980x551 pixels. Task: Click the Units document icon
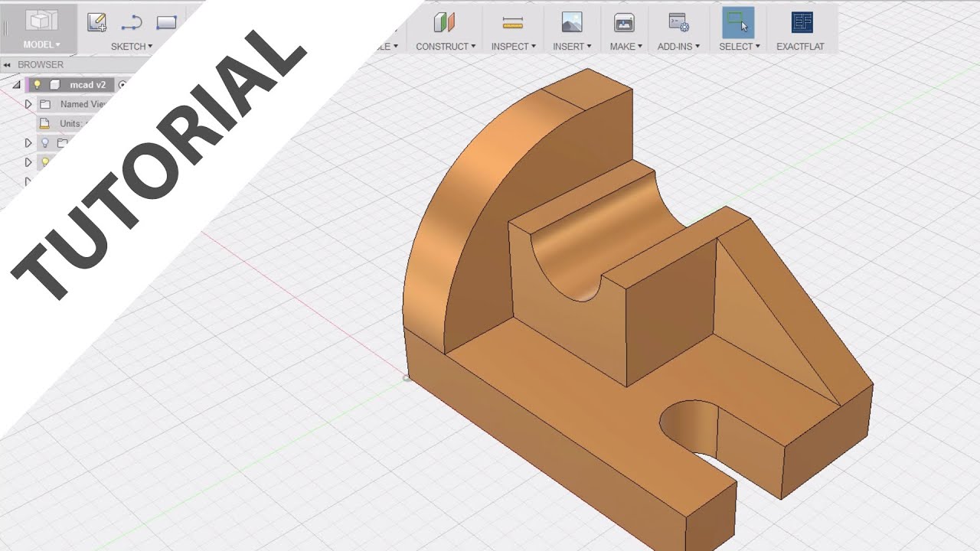click(45, 123)
